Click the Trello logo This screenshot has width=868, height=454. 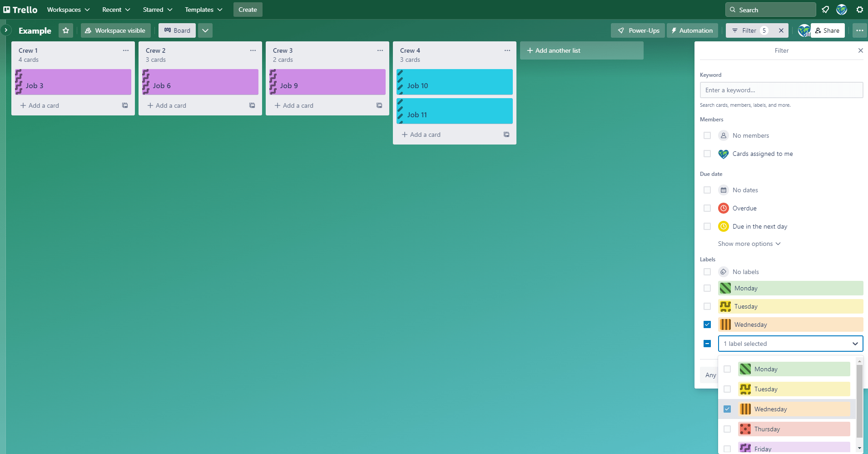tap(20, 9)
